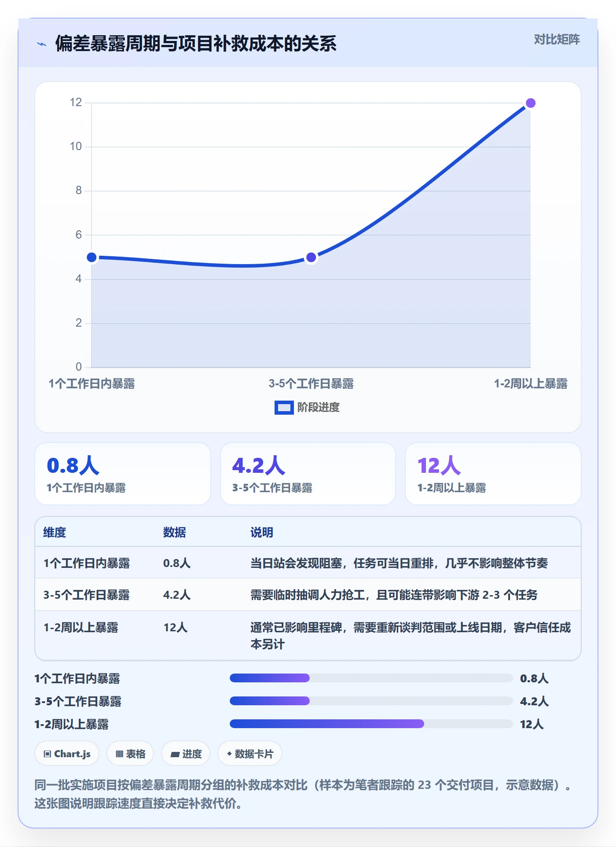The width and height of the screenshot is (616, 847).
Task: Click the 数据 column header
Action: coord(174,532)
